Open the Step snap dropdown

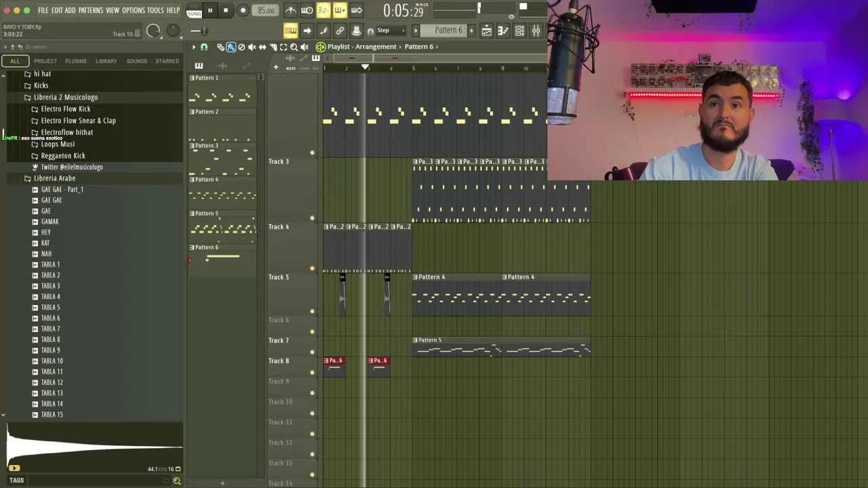tap(390, 30)
